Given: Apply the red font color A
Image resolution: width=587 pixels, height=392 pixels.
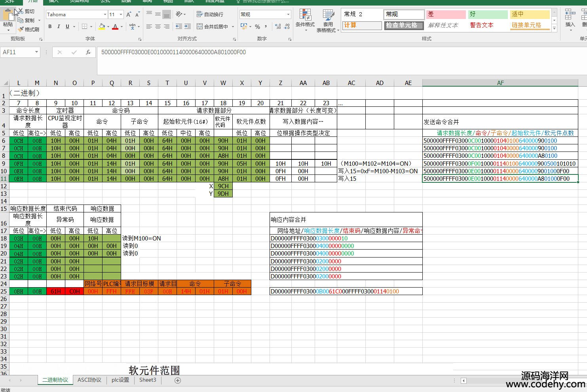Looking at the screenshot, I should (x=115, y=27).
